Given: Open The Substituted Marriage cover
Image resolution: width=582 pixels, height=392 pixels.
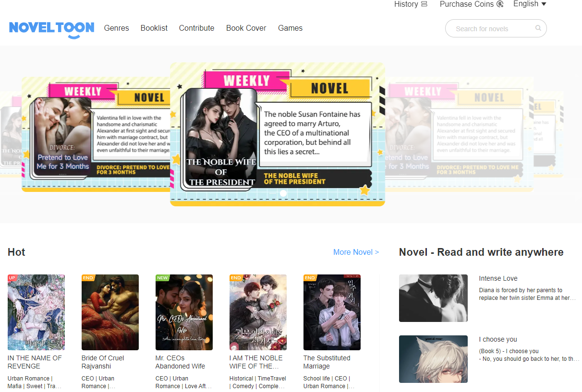Looking at the screenshot, I should pos(332,312).
